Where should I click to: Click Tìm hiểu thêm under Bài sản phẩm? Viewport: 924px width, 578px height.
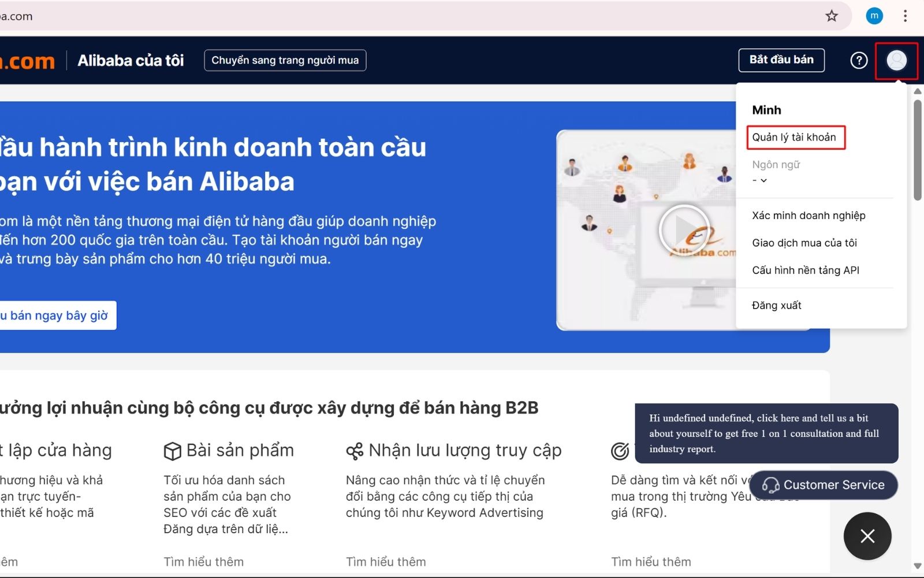[203, 562]
